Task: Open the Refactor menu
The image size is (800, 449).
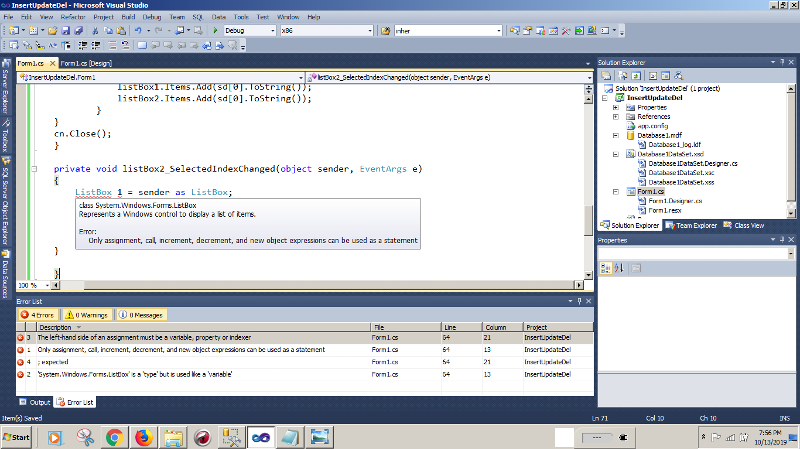Action: [x=73, y=17]
